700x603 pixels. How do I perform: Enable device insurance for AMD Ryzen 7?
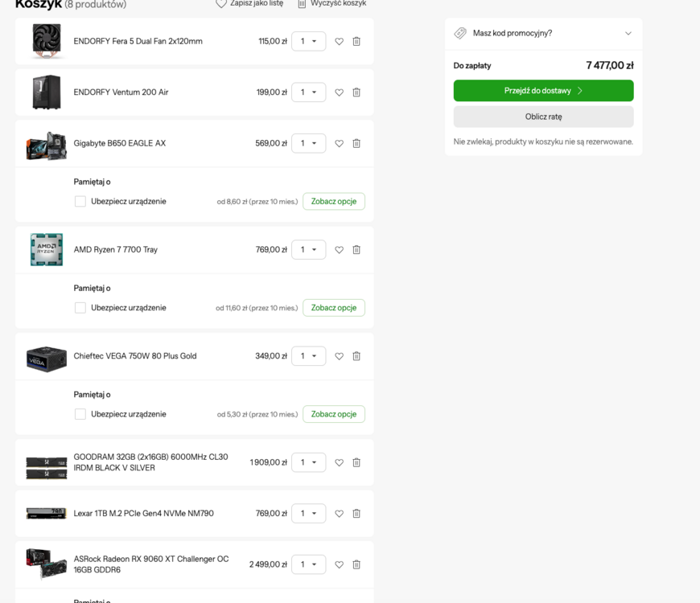(80, 308)
